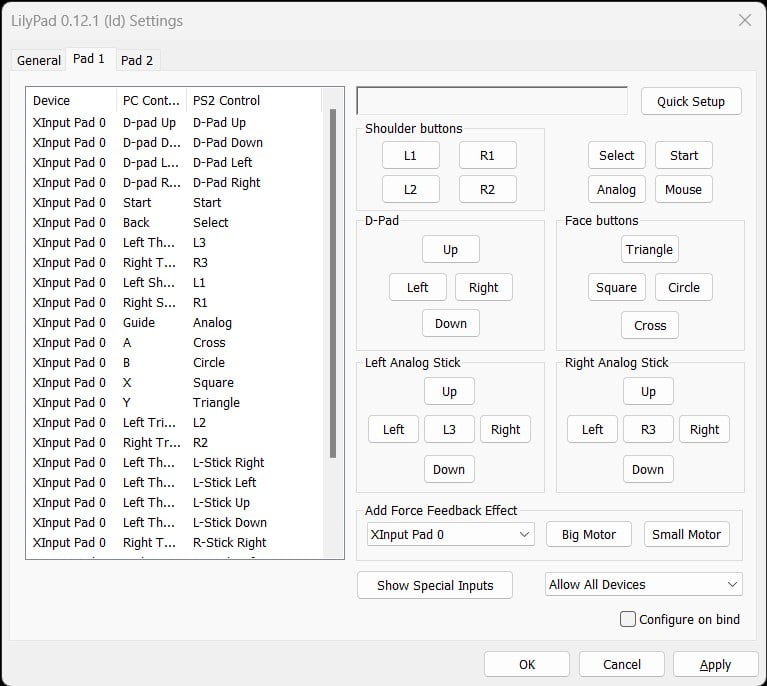This screenshot has width=767, height=686.
Task: Open the Allow All Devices dropdown
Action: point(644,584)
